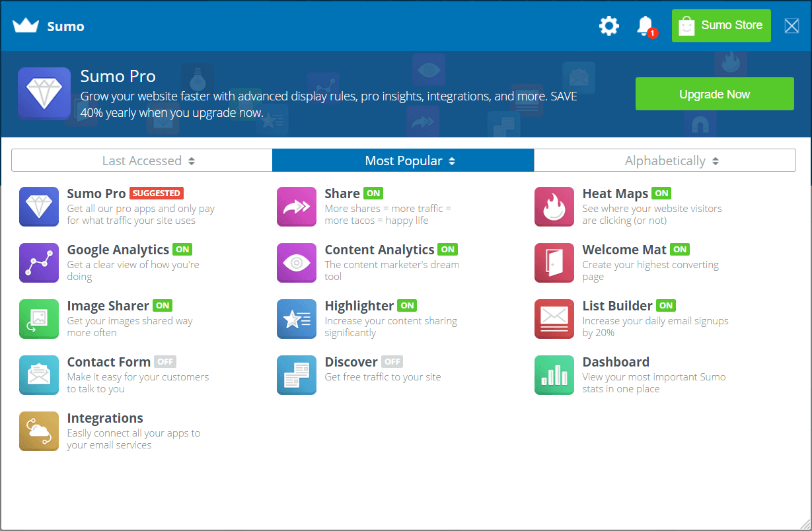Launch the Highlighter star icon
This screenshot has width=812, height=531.
(297, 319)
